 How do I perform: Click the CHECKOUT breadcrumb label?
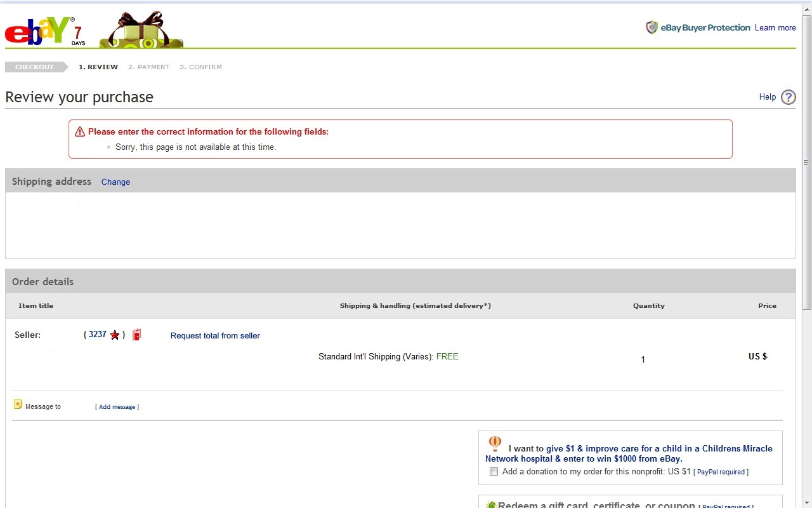[x=35, y=67]
